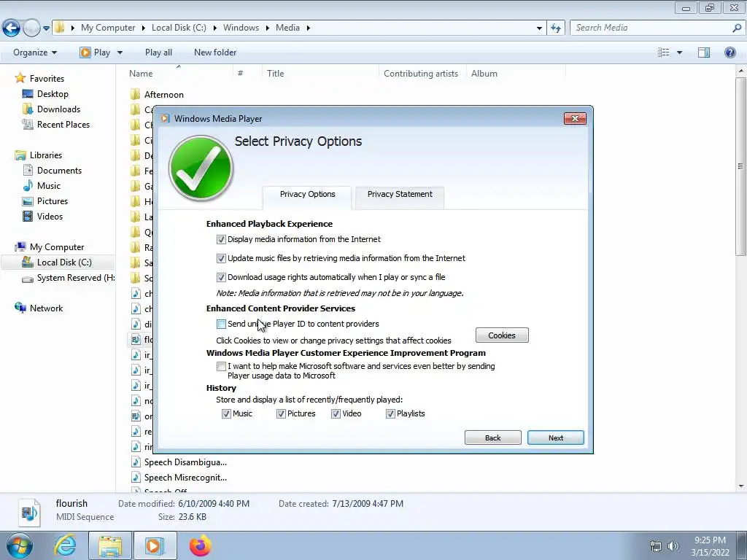Sort by Contributing artists column
This screenshot has height=560, width=747.
(421, 74)
